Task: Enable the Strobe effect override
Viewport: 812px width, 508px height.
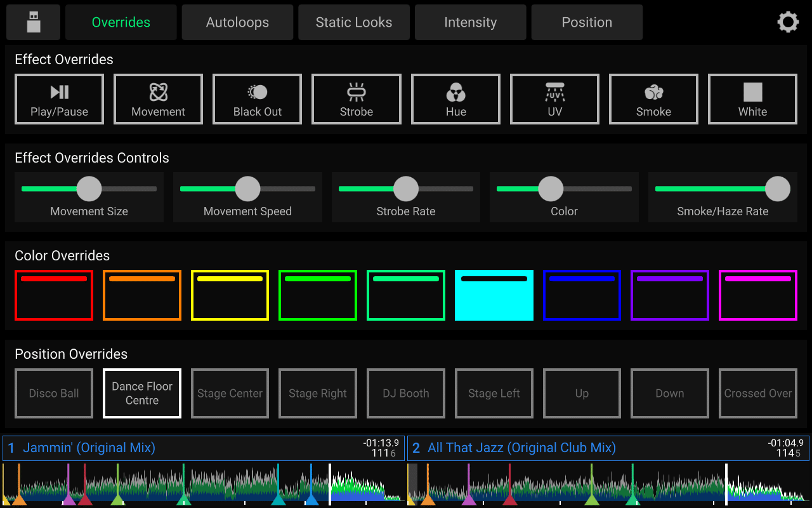Action: click(x=356, y=99)
